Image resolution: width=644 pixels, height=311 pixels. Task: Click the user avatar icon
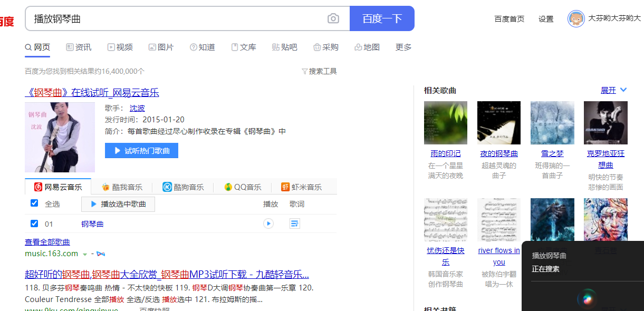click(576, 18)
